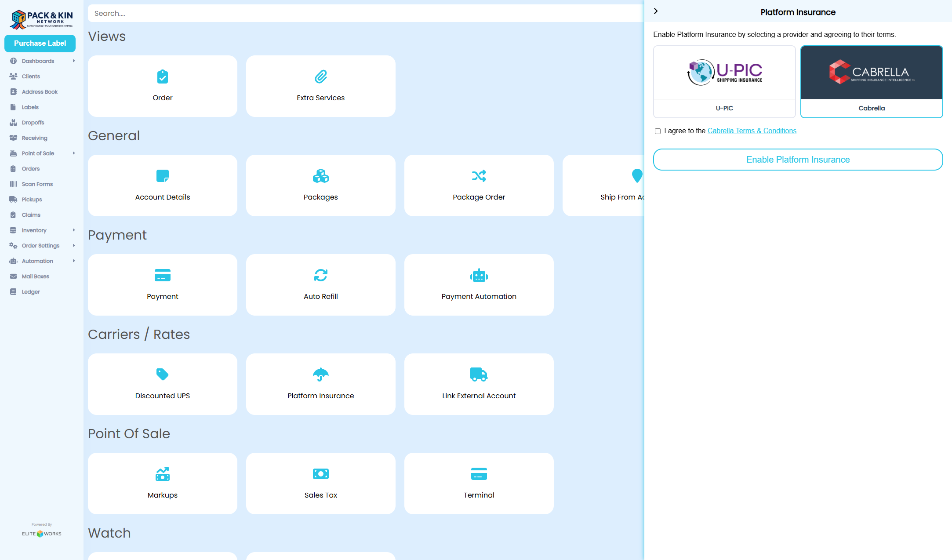Expand the Inventory submenu arrow
952x560 pixels.
click(74, 230)
